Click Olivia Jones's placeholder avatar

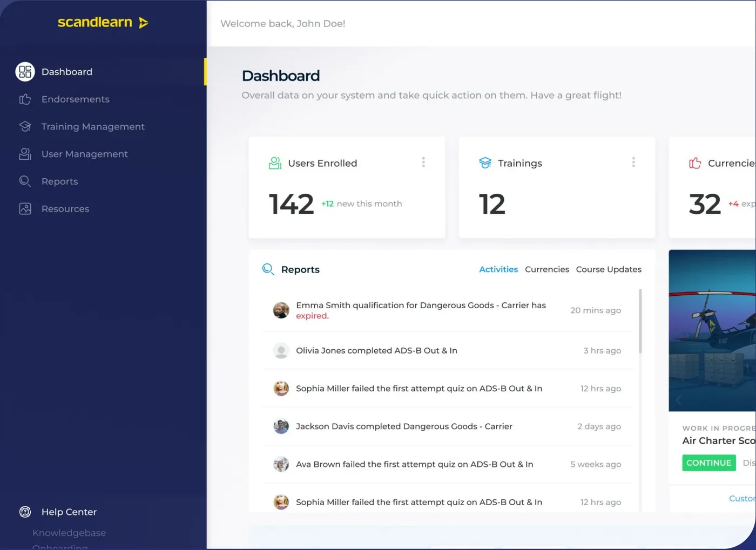pos(281,350)
